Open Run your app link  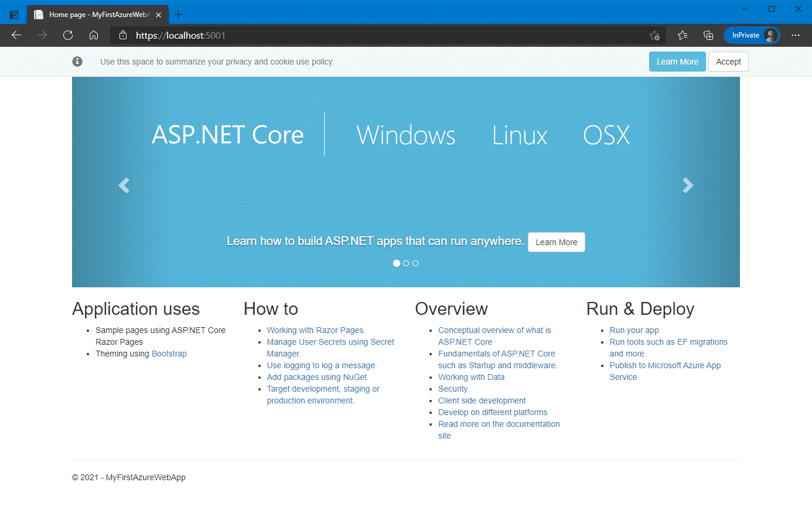[634, 330]
